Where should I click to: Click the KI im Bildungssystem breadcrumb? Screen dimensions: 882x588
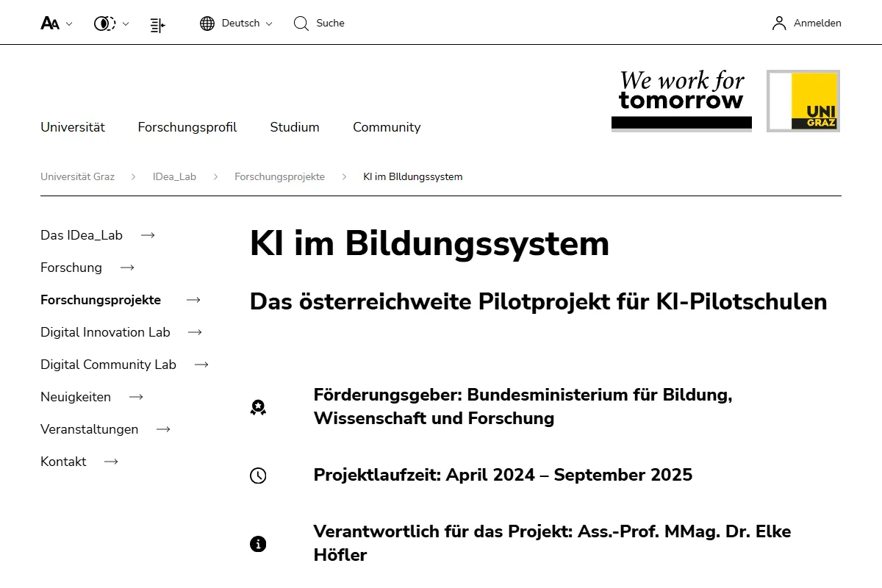coord(413,176)
